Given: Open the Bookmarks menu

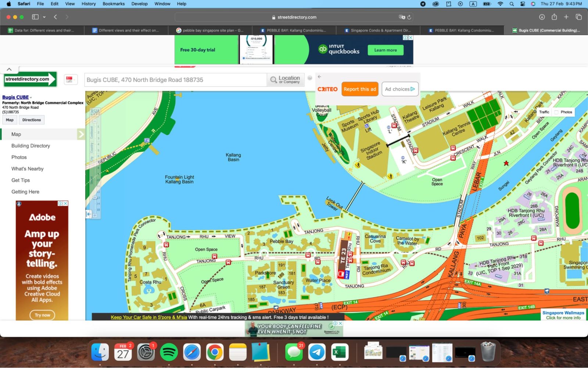Looking at the screenshot, I should coord(114,4).
